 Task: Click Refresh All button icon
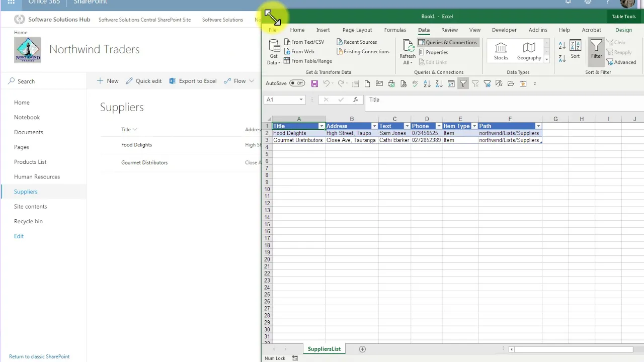coord(408,46)
